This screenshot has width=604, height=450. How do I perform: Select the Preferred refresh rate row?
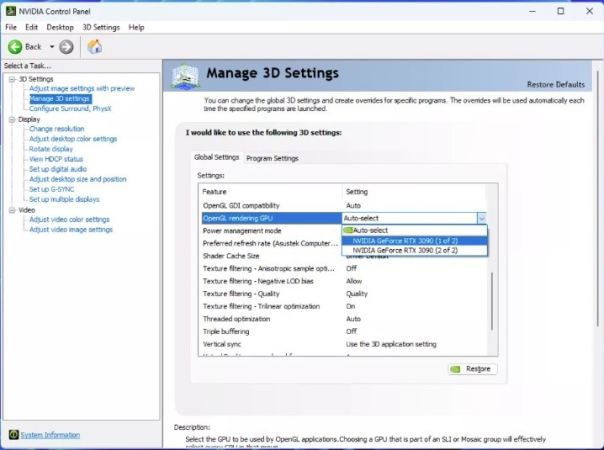click(x=271, y=243)
